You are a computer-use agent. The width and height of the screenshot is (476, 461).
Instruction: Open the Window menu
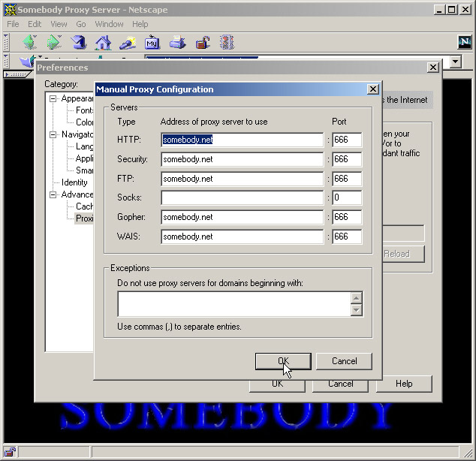(x=109, y=24)
